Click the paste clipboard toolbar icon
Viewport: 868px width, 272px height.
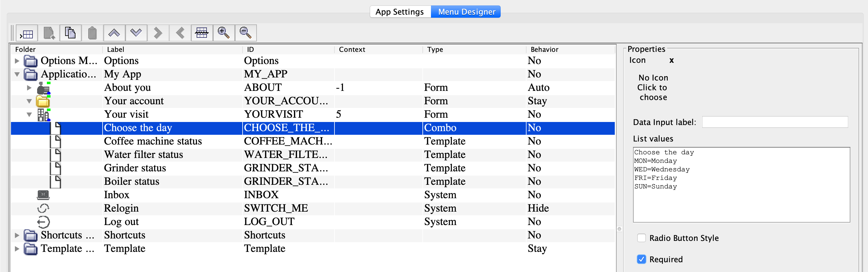click(x=92, y=33)
